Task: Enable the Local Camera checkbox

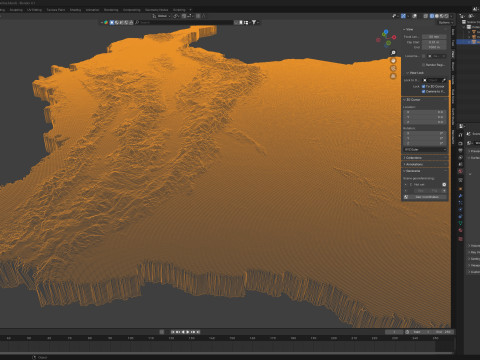Action: point(424,56)
